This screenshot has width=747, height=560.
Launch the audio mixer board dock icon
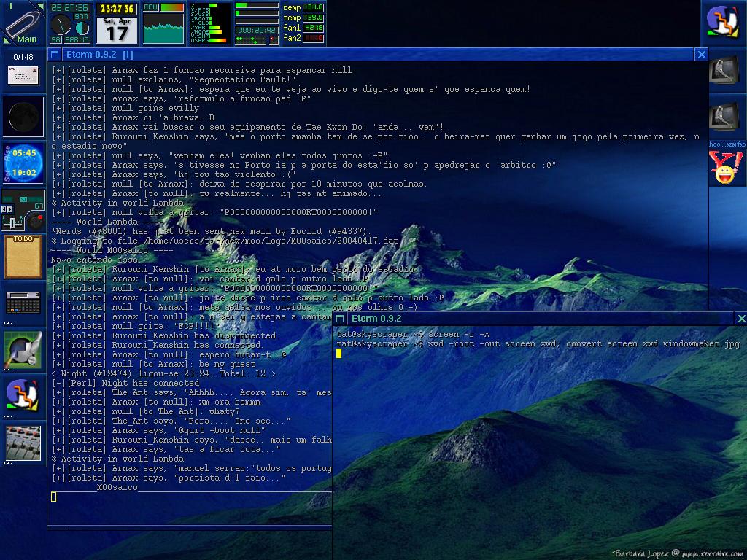(x=23, y=442)
